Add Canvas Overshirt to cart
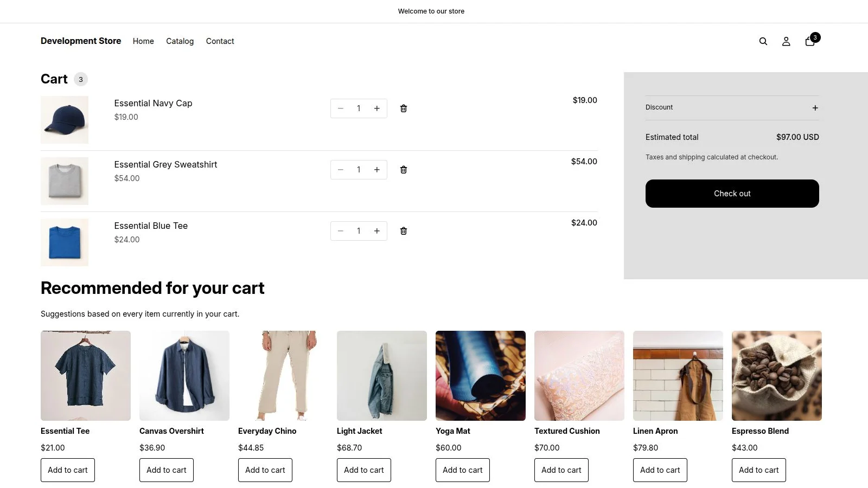 tap(167, 470)
